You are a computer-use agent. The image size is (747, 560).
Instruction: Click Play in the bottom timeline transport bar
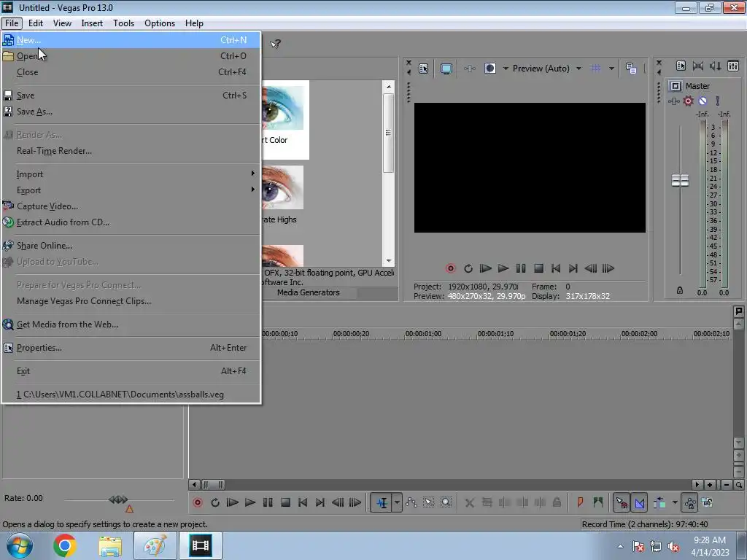(250, 502)
